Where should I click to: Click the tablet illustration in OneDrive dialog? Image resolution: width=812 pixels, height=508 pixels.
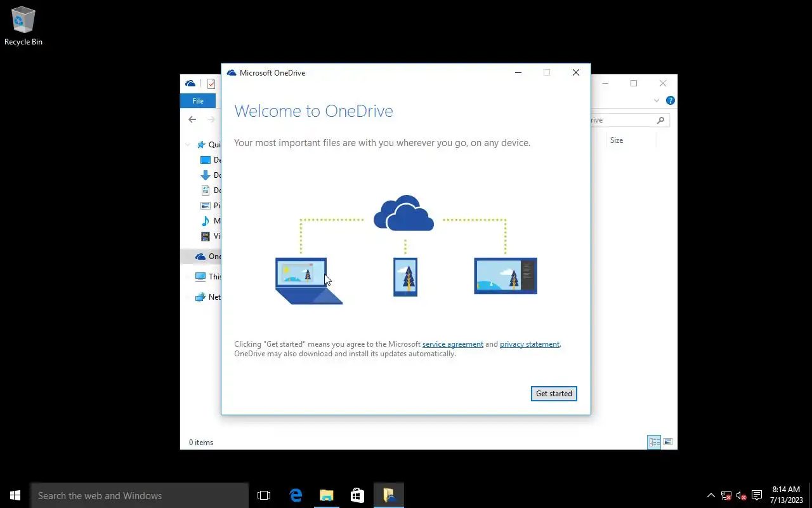(x=506, y=276)
